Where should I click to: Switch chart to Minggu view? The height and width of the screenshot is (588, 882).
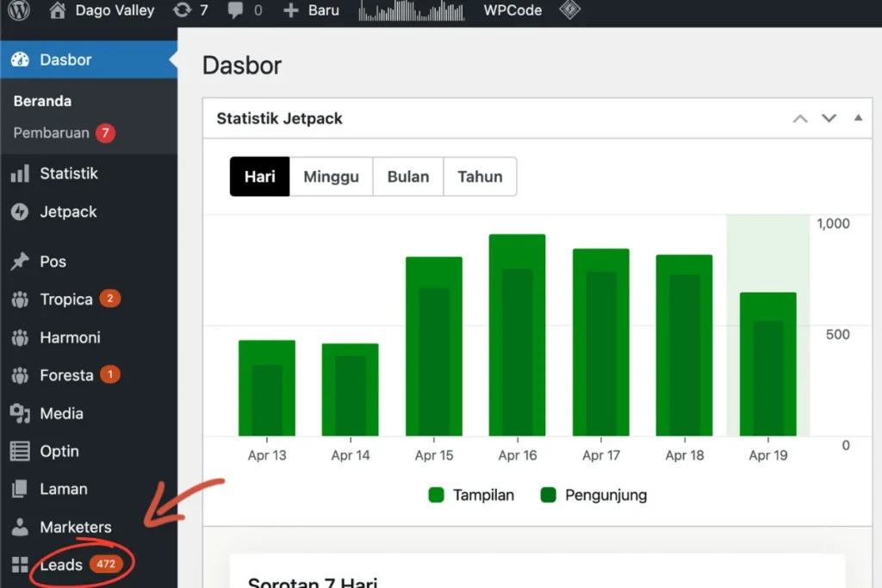pos(331,176)
